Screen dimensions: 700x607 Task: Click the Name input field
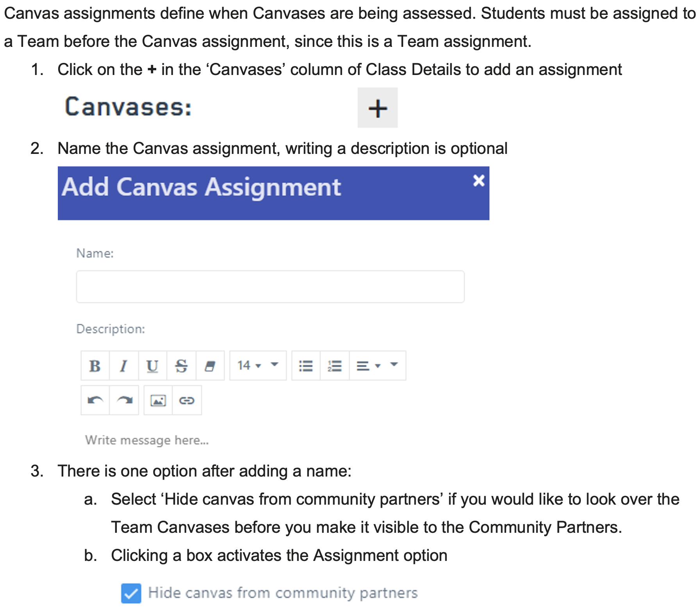click(270, 287)
